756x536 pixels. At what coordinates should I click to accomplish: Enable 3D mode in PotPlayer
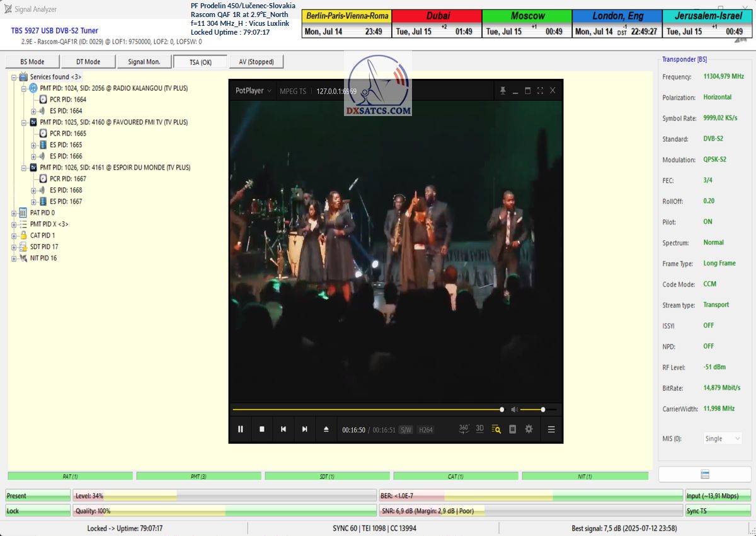pos(479,429)
